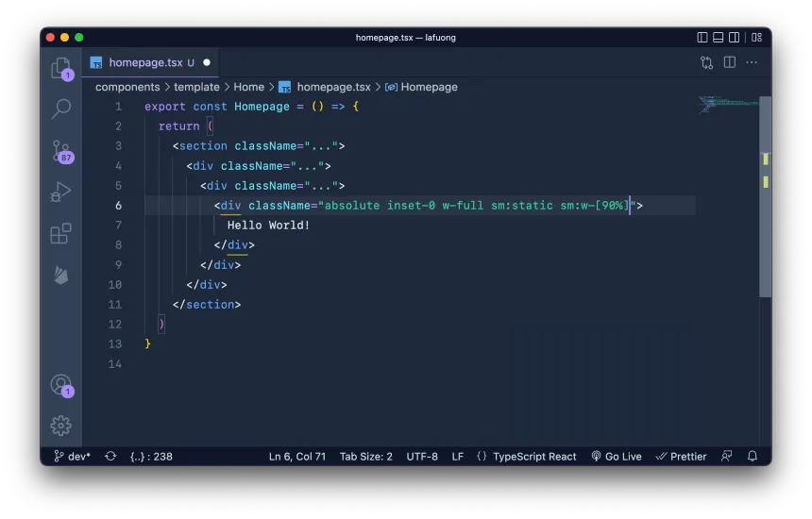Image resolution: width=812 pixels, height=519 pixels.
Task: Click the vertical editor scrollbar
Action: pyautogui.click(x=766, y=196)
